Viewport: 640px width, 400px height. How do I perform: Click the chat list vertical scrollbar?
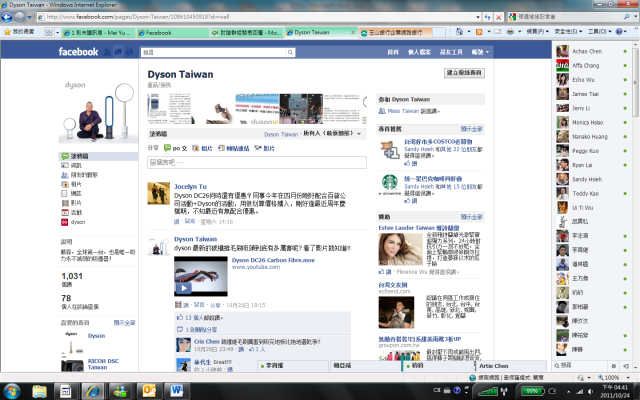pyautogui.click(x=636, y=82)
